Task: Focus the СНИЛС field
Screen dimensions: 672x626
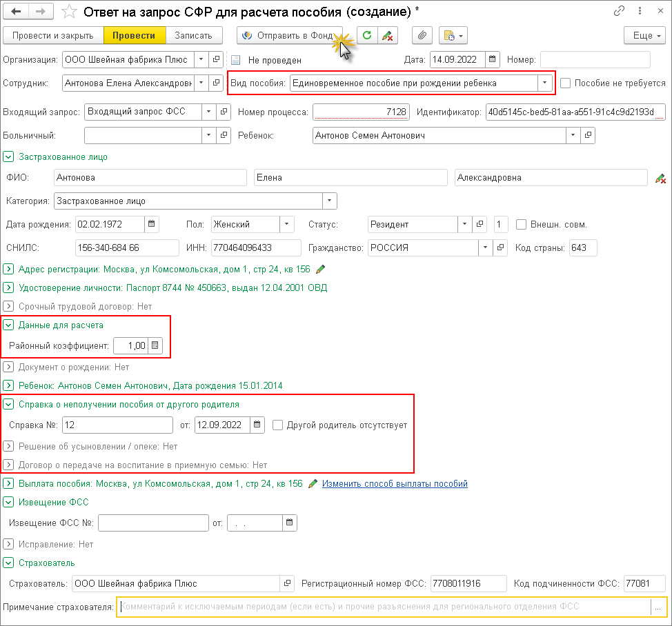Action: coord(127,248)
